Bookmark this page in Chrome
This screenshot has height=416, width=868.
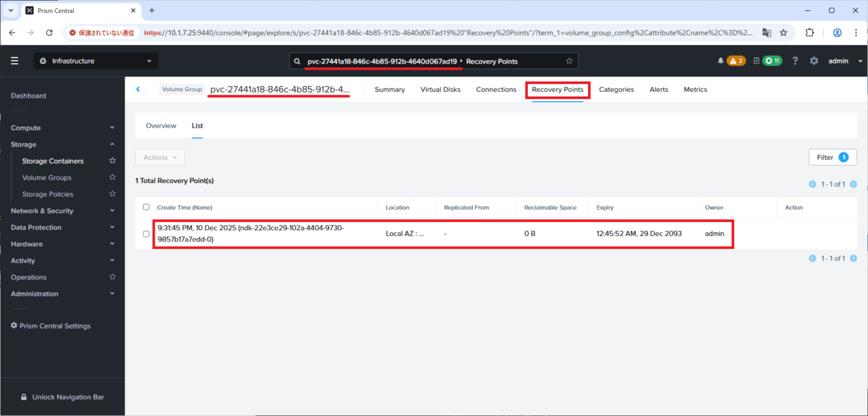[x=783, y=33]
